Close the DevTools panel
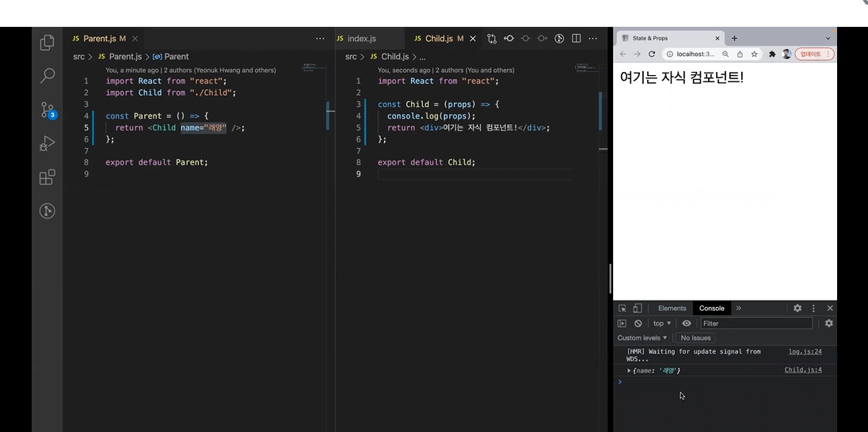This screenshot has width=868, height=432. 830,308
